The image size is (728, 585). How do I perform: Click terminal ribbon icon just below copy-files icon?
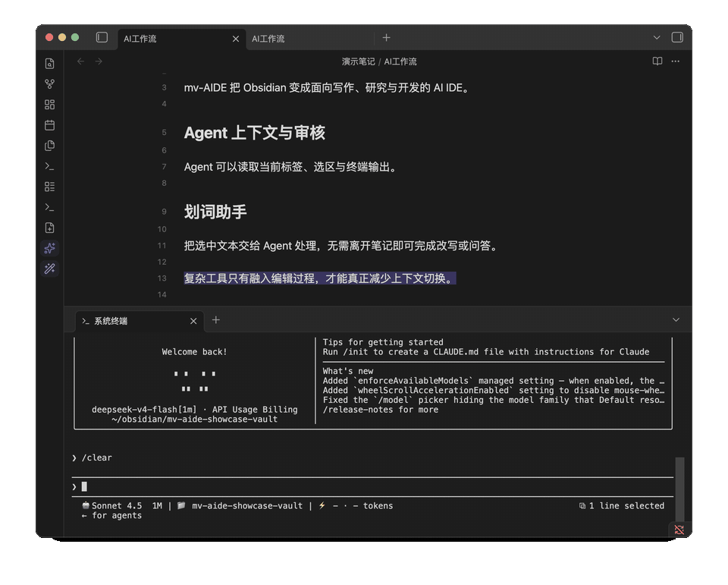pos(50,166)
